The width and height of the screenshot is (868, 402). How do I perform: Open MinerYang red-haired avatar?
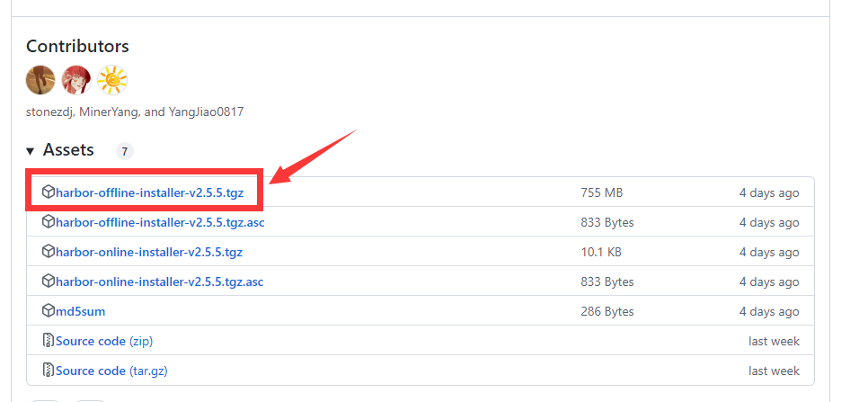click(76, 80)
